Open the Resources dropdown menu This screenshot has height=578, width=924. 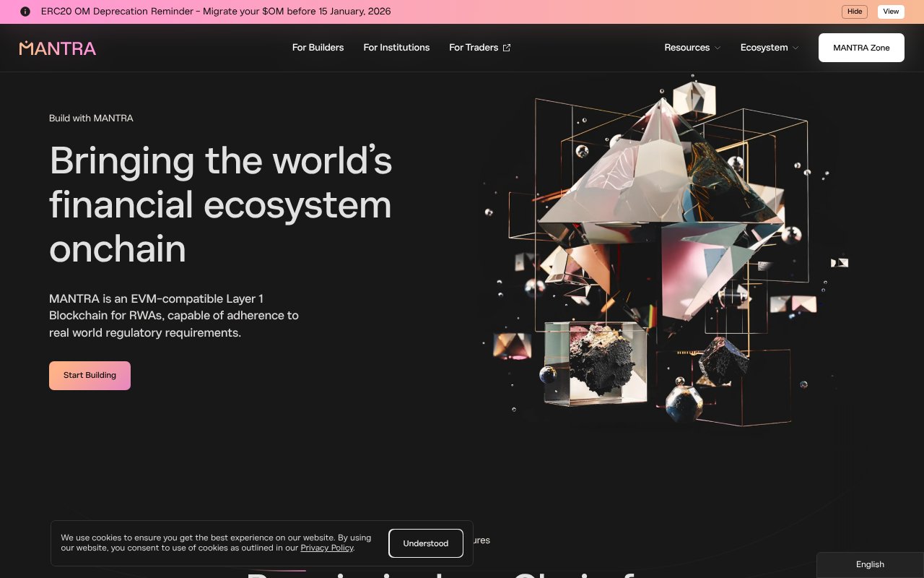coord(687,48)
